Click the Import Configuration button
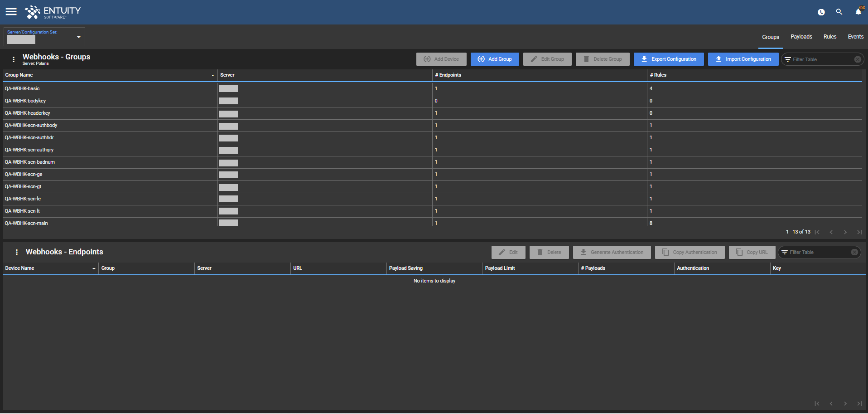 [x=743, y=59]
